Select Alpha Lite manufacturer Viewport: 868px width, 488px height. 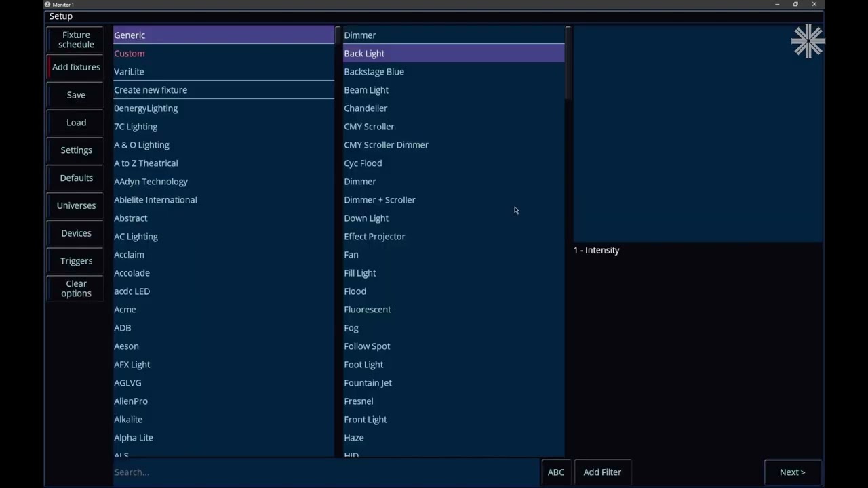(224, 438)
